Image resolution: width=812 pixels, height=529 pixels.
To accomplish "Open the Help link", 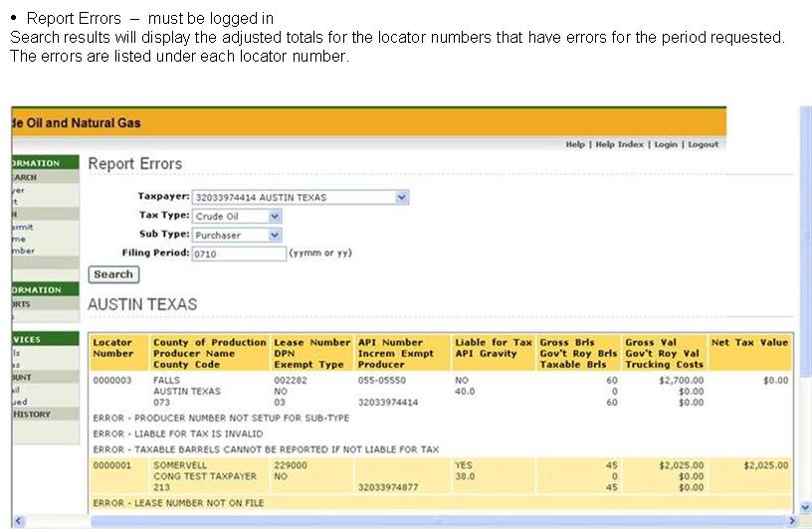I will (x=575, y=144).
